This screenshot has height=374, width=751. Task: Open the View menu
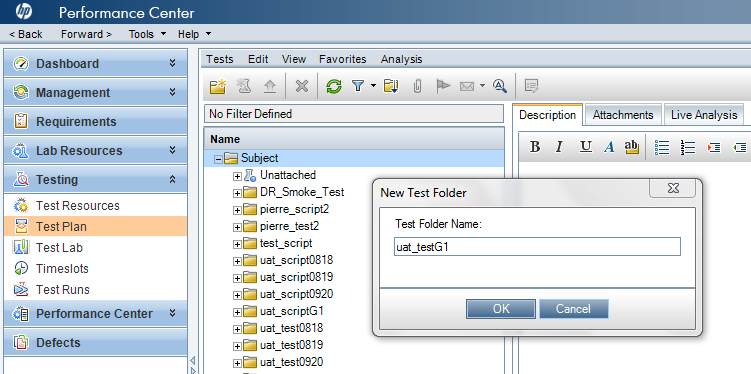(x=294, y=59)
